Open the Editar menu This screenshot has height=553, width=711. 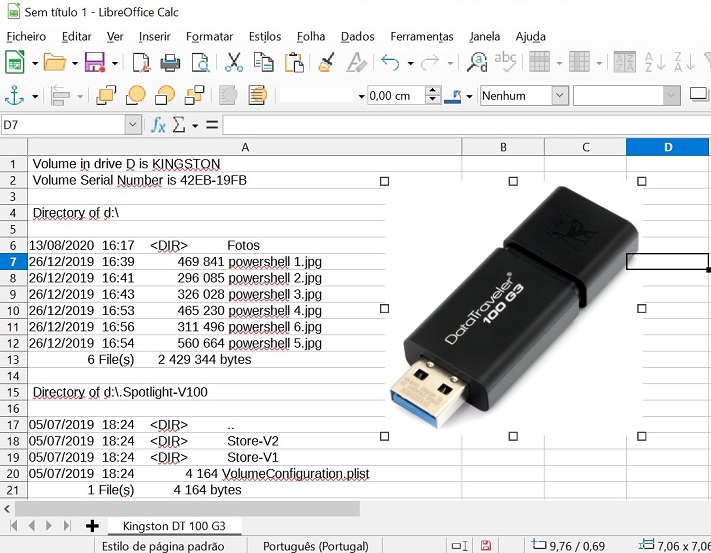[76, 37]
